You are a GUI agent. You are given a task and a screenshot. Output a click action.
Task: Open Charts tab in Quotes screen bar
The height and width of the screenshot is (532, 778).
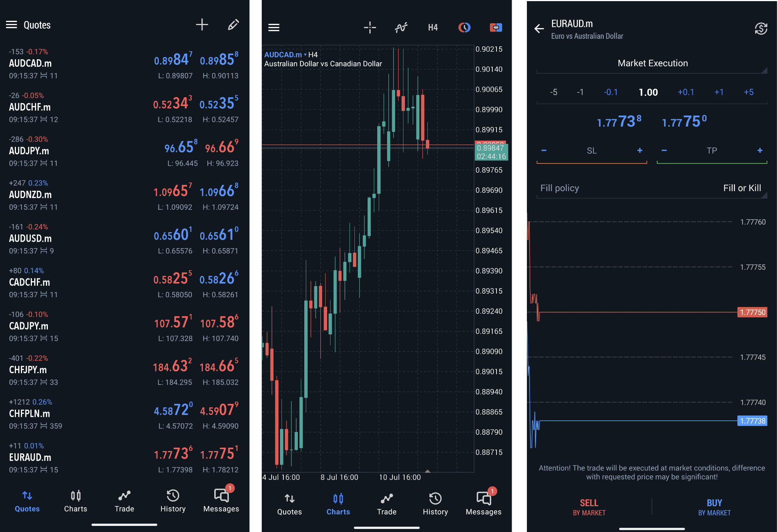(76, 501)
